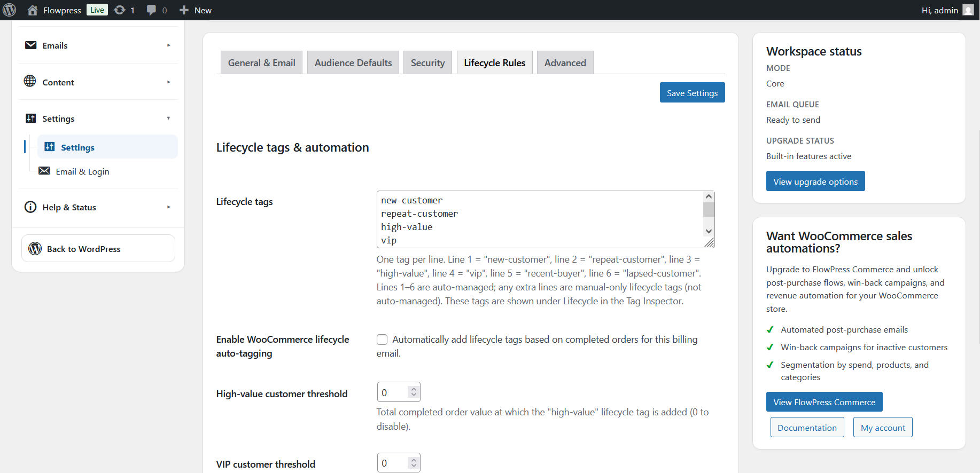Collapse the Settings sidebar section
The image size is (980, 473).
[x=169, y=119]
